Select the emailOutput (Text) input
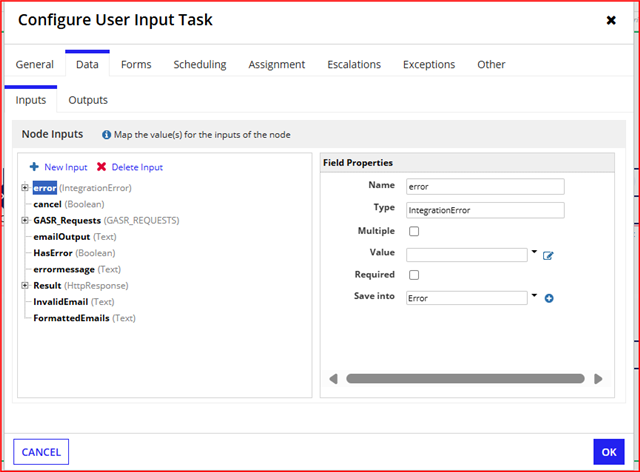 (x=75, y=237)
